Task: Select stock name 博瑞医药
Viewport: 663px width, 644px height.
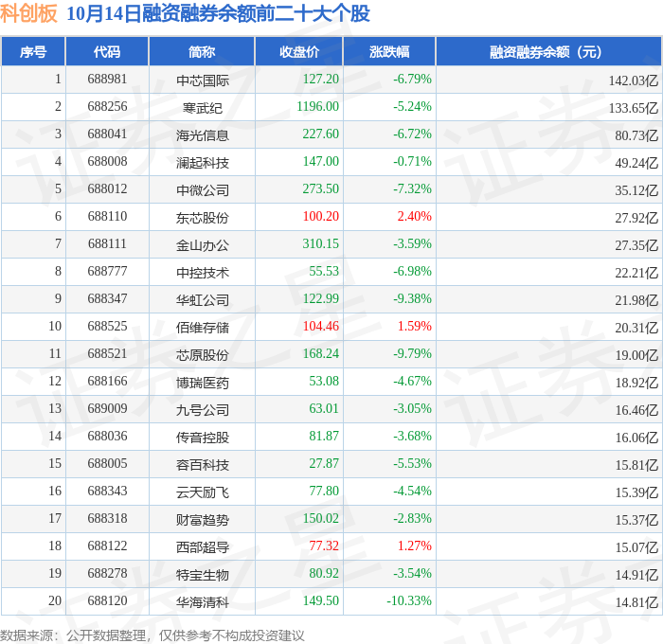Action: coord(203,383)
